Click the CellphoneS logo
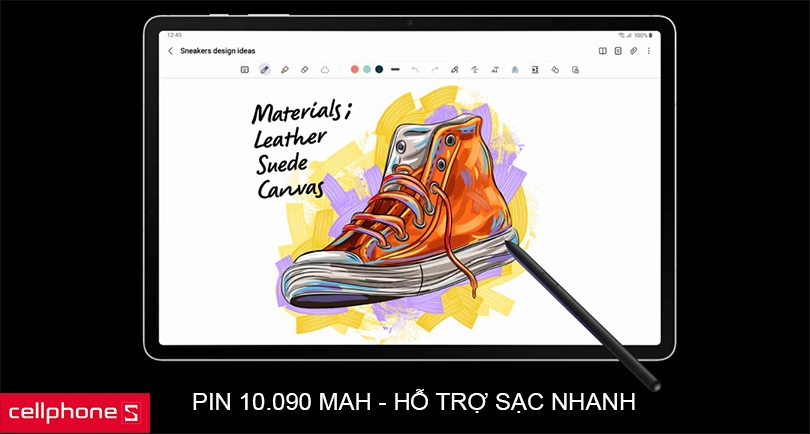Viewport: 810px width, 434px height. pos(75,413)
